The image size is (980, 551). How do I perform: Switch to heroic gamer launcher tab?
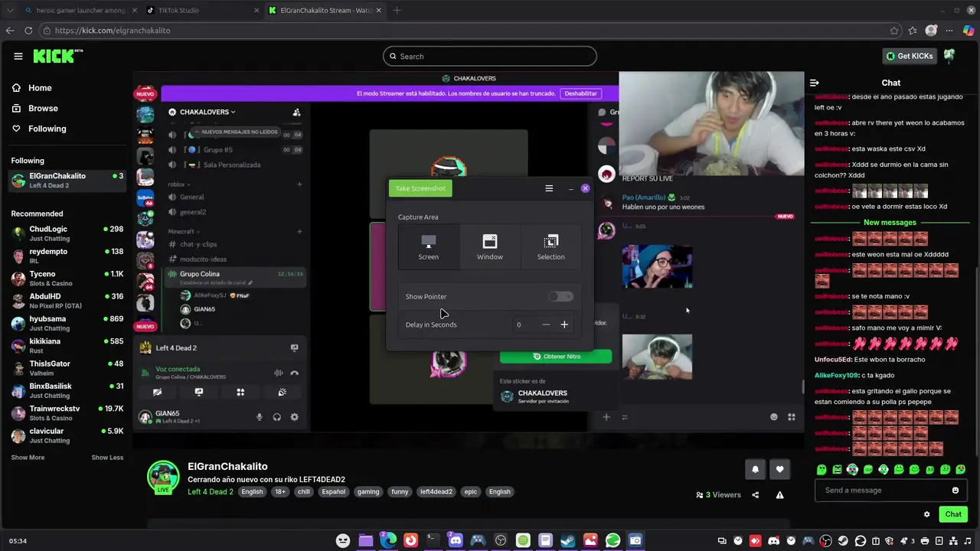tap(80, 11)
